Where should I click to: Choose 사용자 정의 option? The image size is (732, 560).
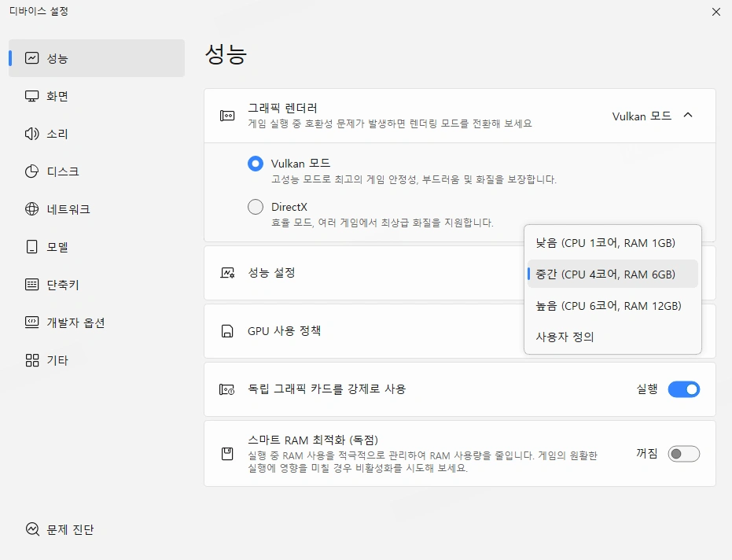tap(612, 337)
